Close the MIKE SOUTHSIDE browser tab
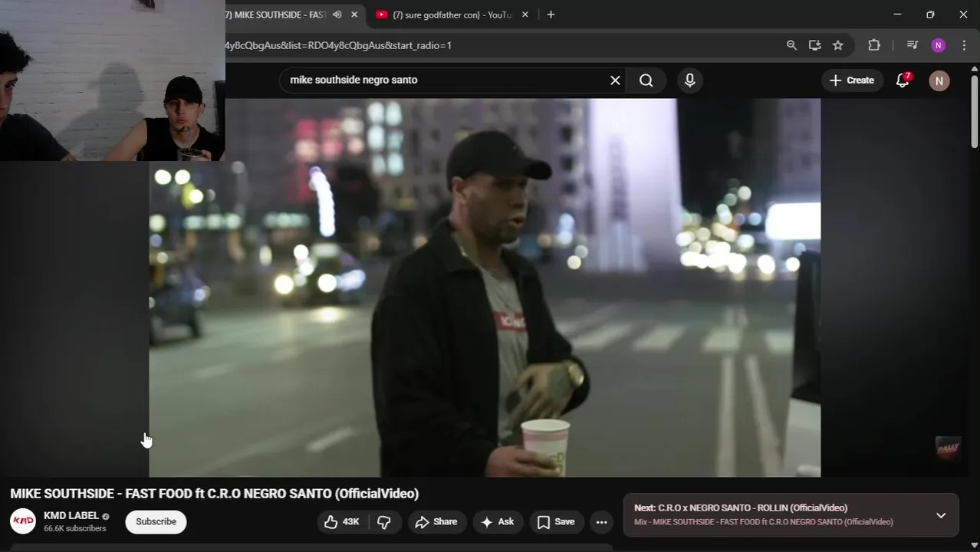980x552 pixels. click(x=354, y=15)
